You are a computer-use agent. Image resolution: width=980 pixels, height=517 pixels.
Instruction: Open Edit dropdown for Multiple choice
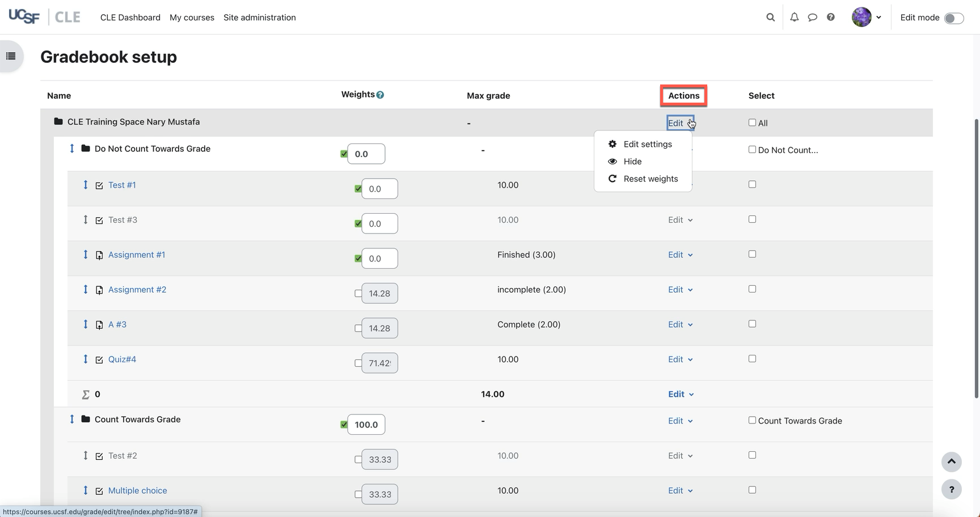681,490
